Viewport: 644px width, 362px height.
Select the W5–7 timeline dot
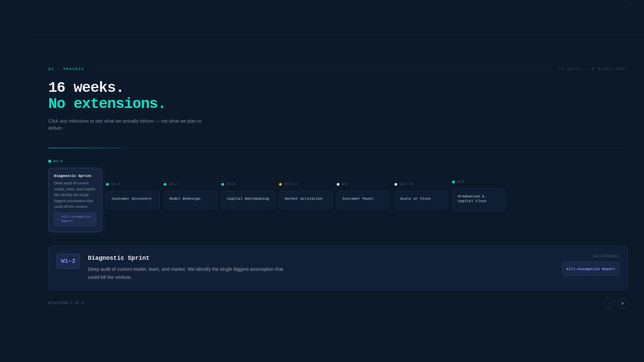click(x=165, y=184)
